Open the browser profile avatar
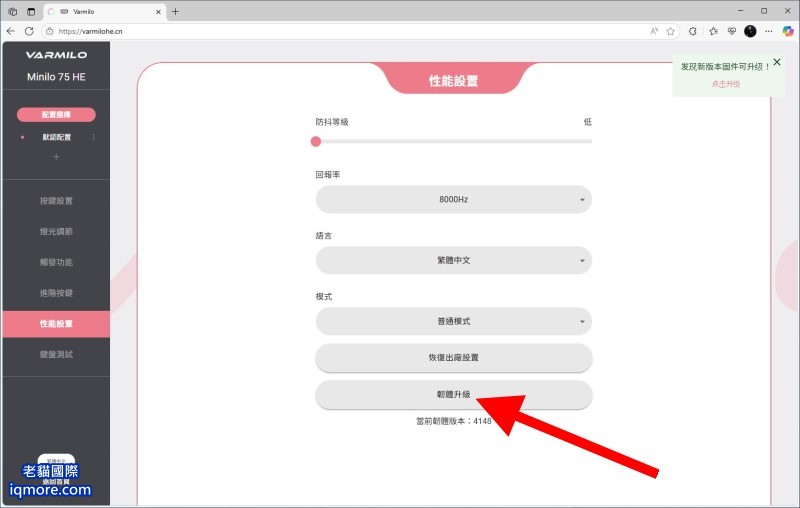Screen dimensions: 800x508 (x=750, y=31)
